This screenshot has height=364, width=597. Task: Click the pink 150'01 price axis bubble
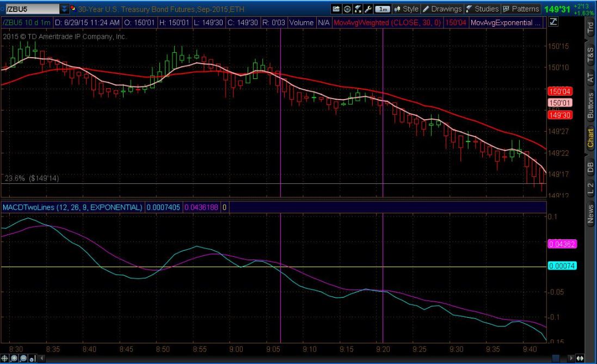(559, 103)
